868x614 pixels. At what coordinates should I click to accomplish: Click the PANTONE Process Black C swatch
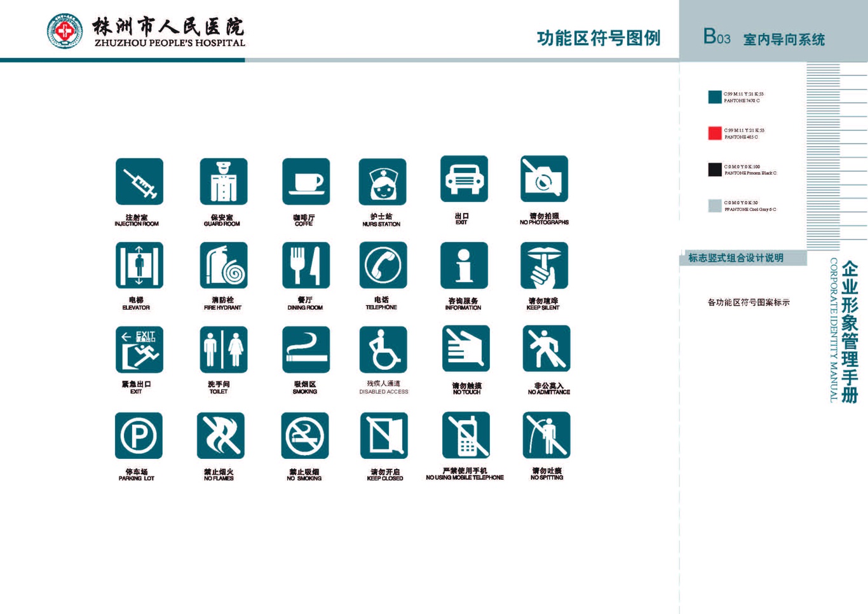click(715, 169)
